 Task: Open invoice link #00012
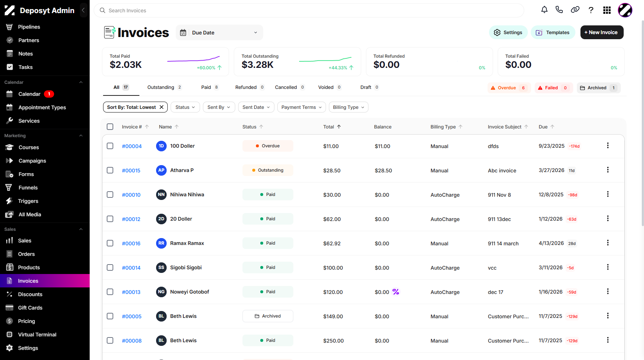[x=131, y=219]
